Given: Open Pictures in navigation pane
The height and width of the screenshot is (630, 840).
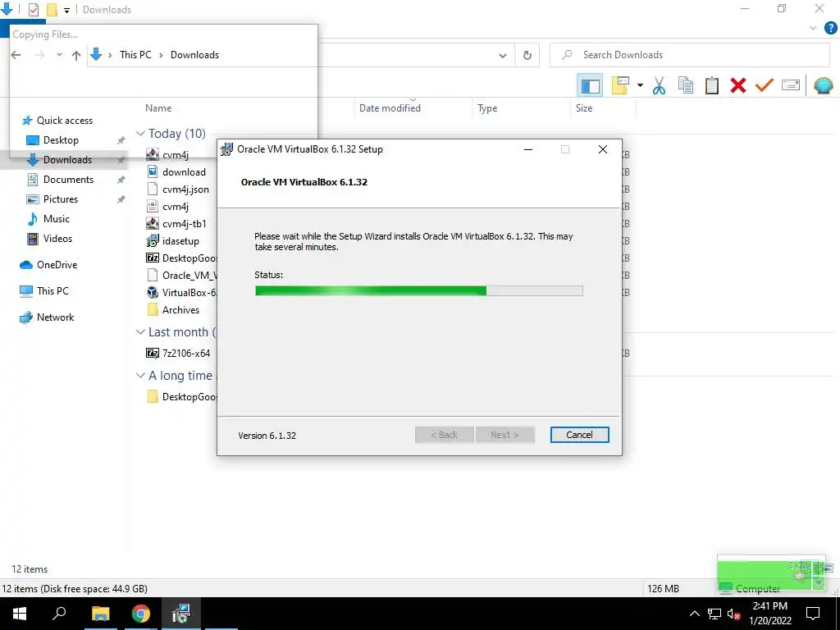Looking at the screenshot, I should click(x=60, y=199).
